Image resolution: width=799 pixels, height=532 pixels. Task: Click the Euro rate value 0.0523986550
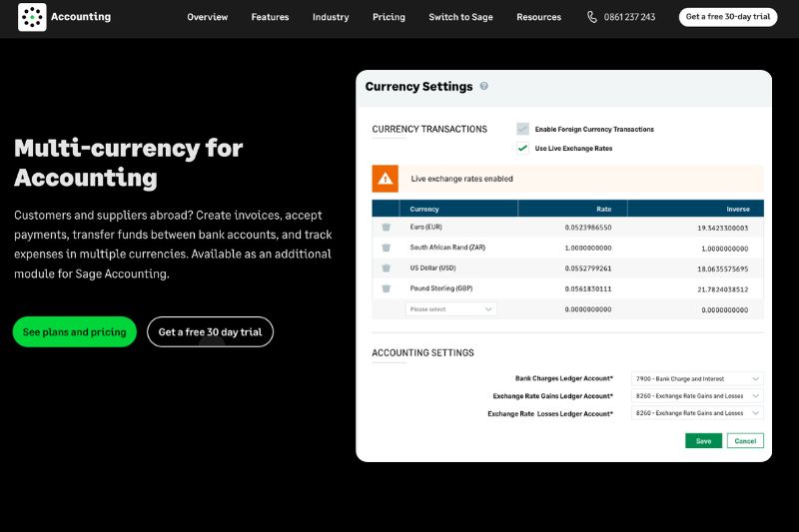(x=588, y=228)
